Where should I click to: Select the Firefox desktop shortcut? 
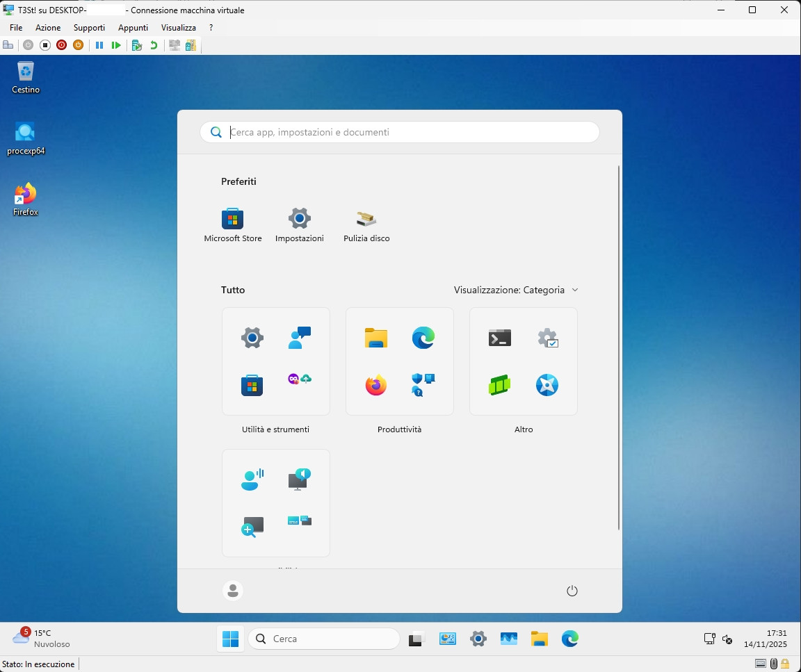pos(26,199)
